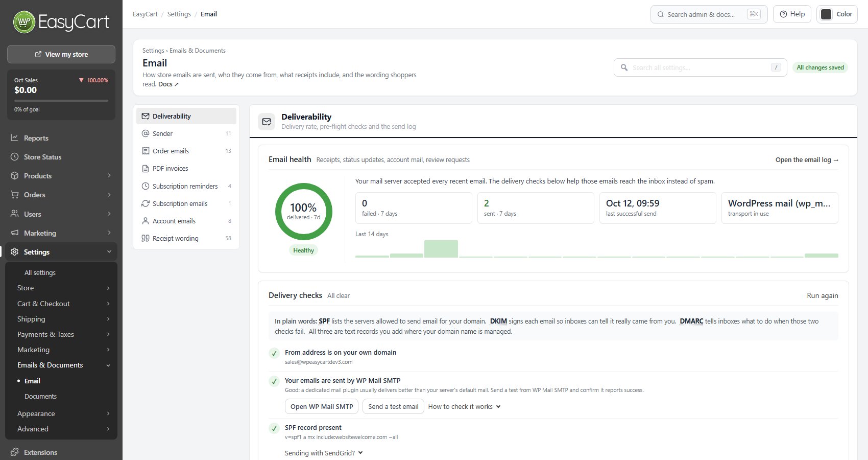
Task: Expand Sending with SendGrid? disclosure
Action: [324, 453]
